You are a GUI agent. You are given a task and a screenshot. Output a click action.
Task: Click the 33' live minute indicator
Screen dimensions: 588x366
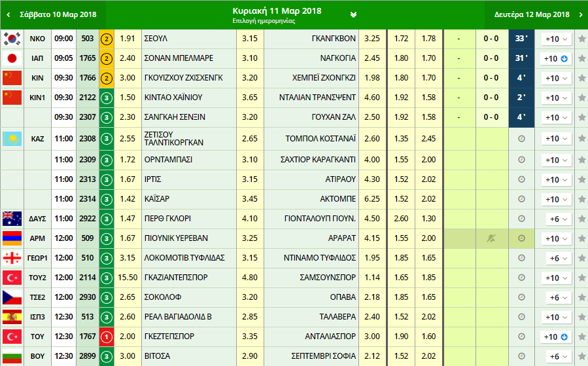521,39
